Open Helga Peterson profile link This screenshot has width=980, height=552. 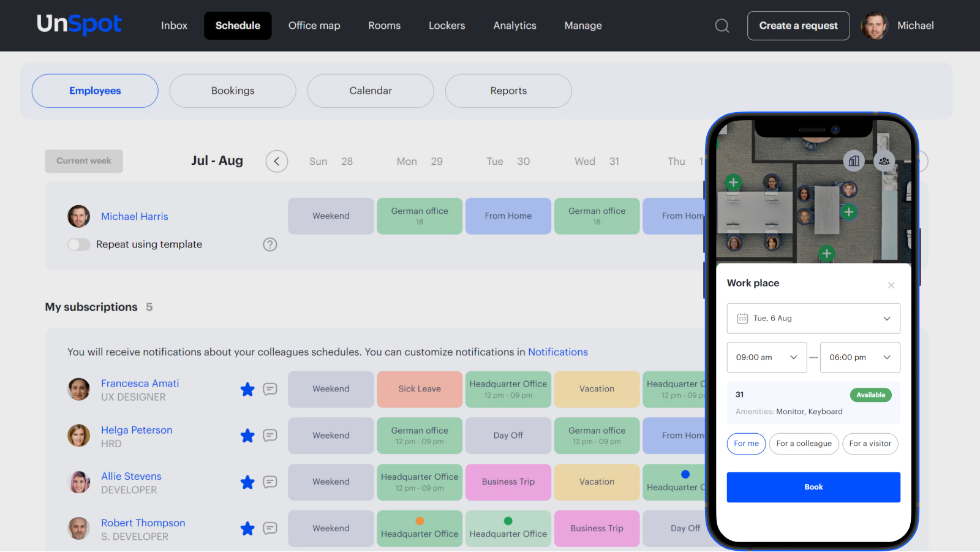point(137,430)
